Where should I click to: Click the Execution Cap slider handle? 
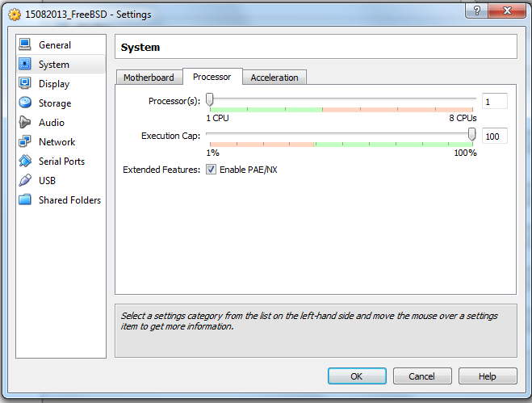pos(472,135)
